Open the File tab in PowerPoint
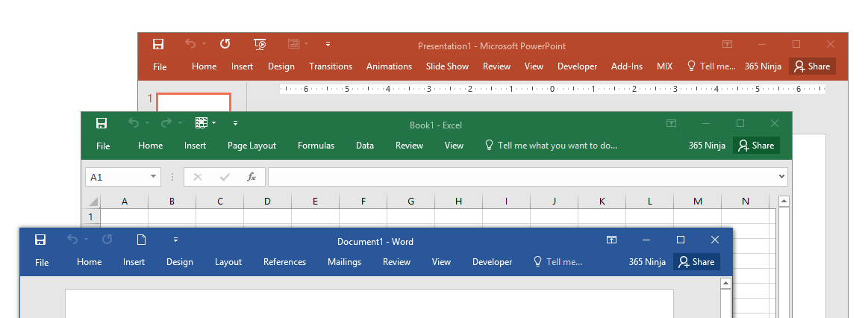 (160, 66)
